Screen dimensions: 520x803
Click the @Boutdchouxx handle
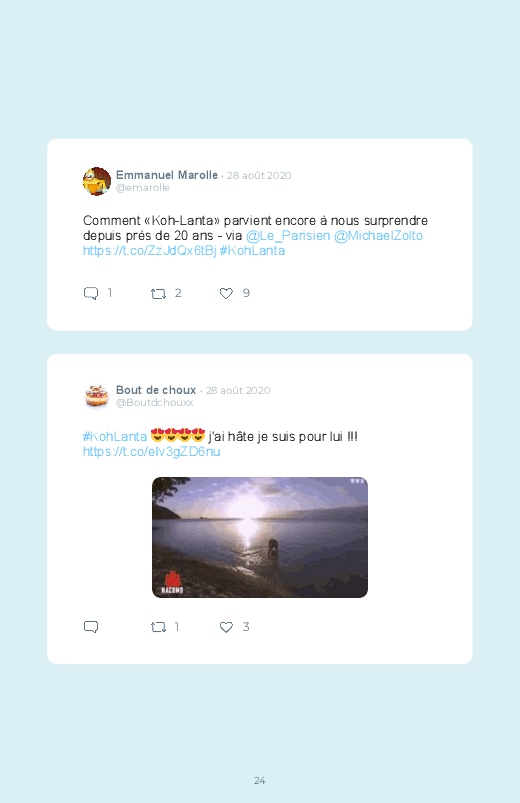[155, 403]
